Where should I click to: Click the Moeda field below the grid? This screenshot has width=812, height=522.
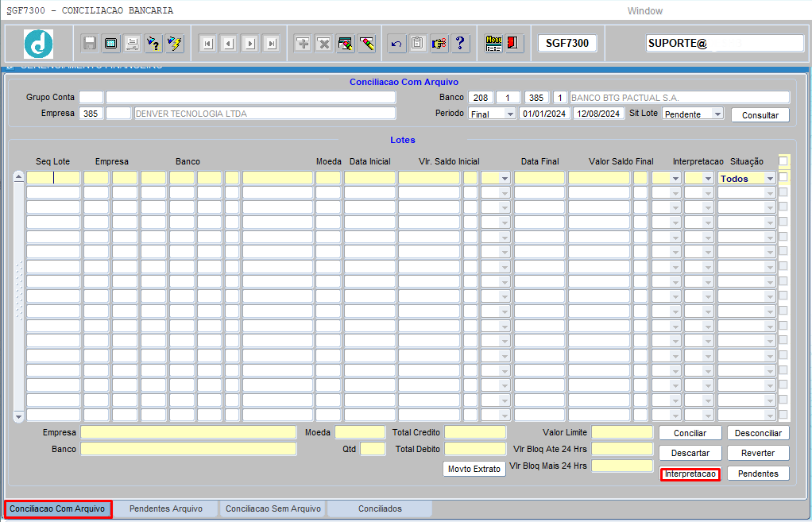tap(360, 432)
